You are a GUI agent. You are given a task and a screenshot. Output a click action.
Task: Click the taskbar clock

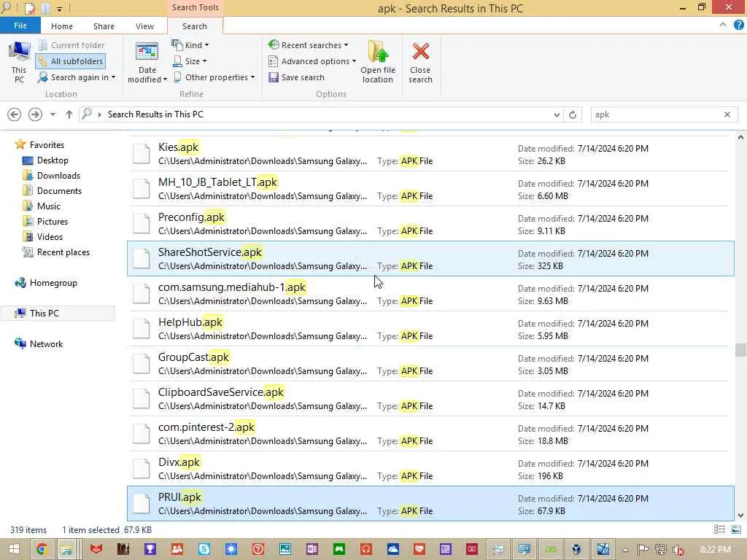(x=716, y=550)
